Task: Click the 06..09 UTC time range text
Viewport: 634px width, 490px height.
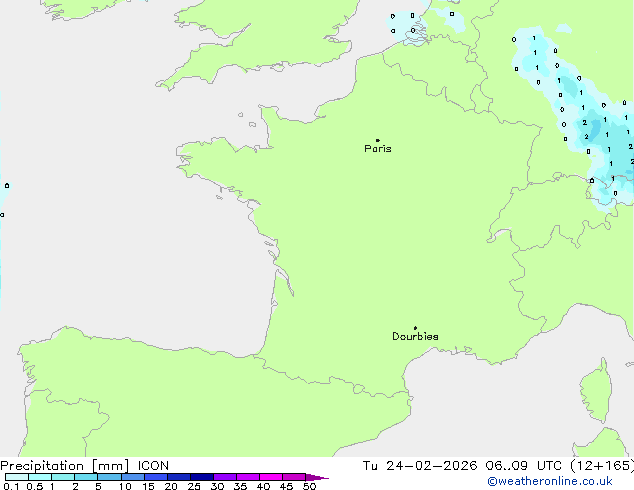Action: (523, 466)
